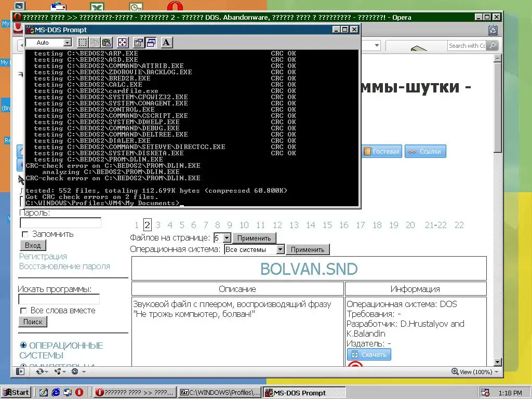
Task: Switch to the 7-Zip C:\WINDOWS\Profiles taskbar button
Action: click(220, 393)
